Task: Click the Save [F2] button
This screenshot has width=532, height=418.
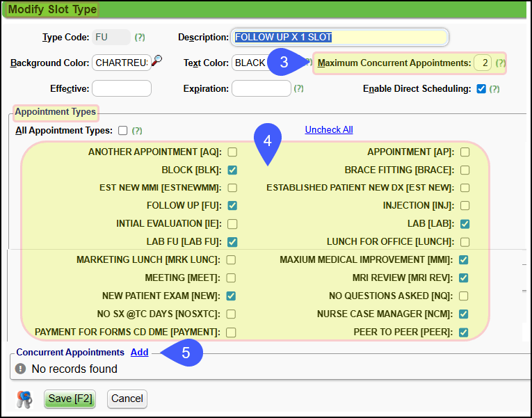Action: pos(70,399)
